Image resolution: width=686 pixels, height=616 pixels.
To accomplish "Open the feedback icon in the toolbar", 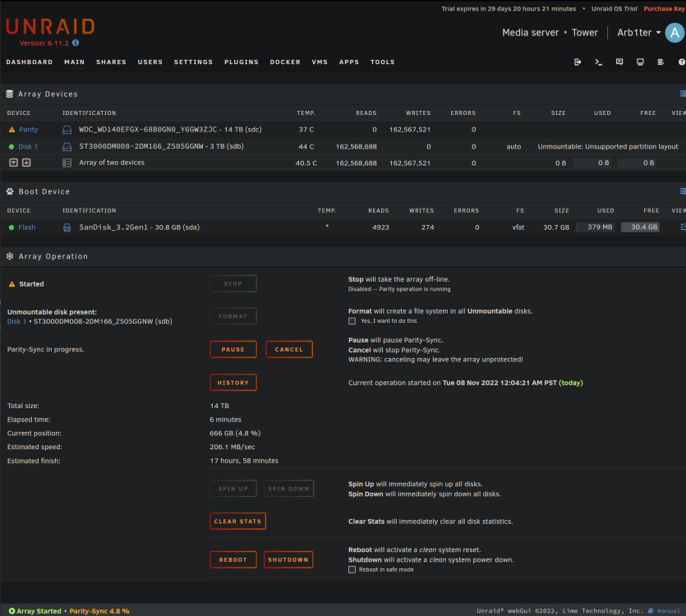I will (x=619, y=62).
